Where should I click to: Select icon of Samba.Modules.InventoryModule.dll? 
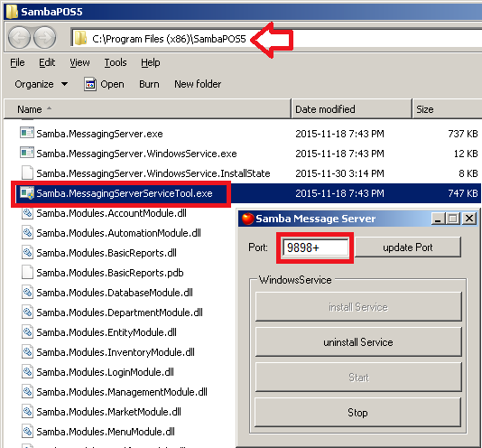click(27, 352)
